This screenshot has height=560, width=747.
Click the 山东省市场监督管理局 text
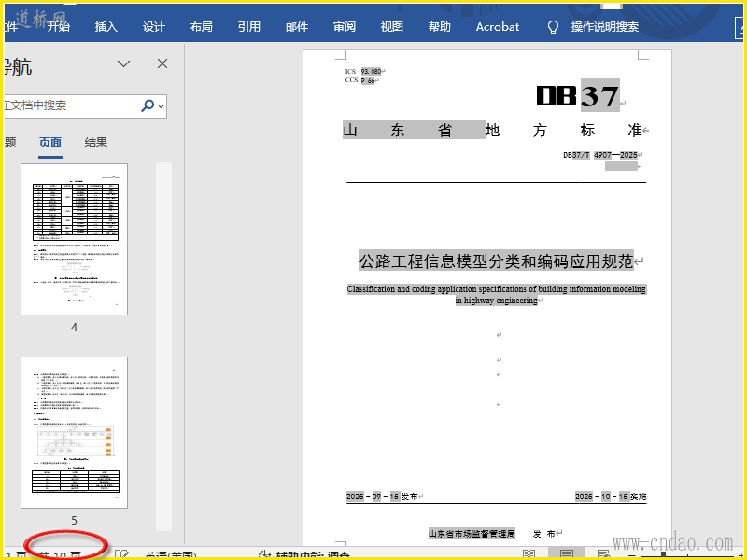pyautogui.click(x=472, y=534)
